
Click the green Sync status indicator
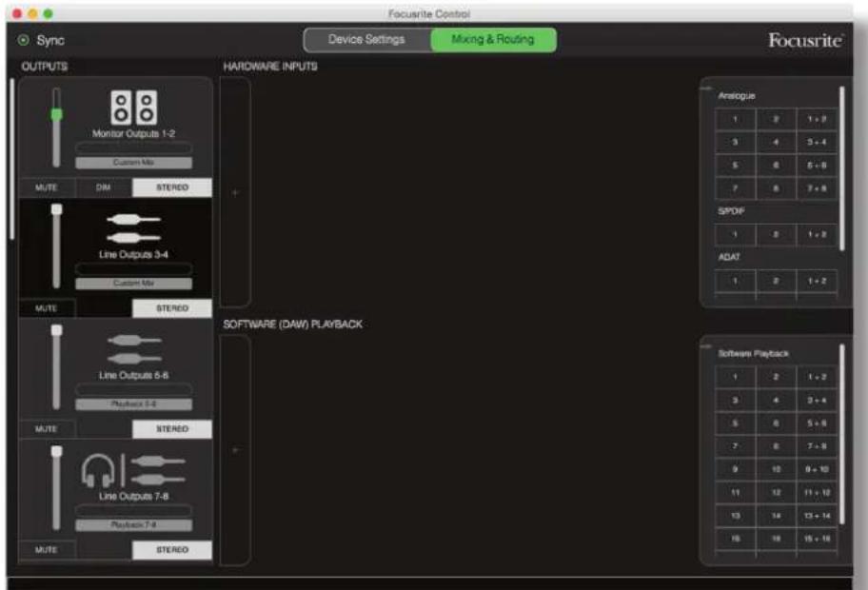[x=23, y=40]
